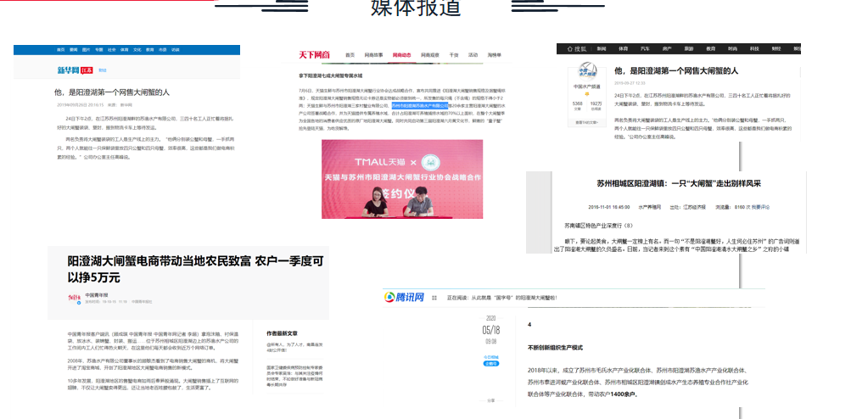
Task: Click the 查看TA的文章 button
Action: tap(585, 122)
